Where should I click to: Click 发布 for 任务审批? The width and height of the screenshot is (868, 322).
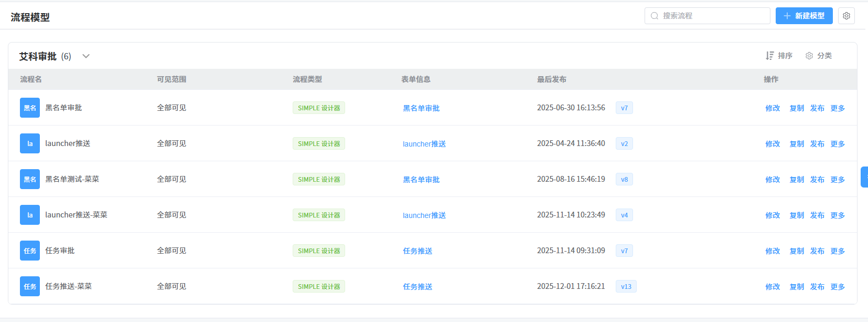[817, 251]
